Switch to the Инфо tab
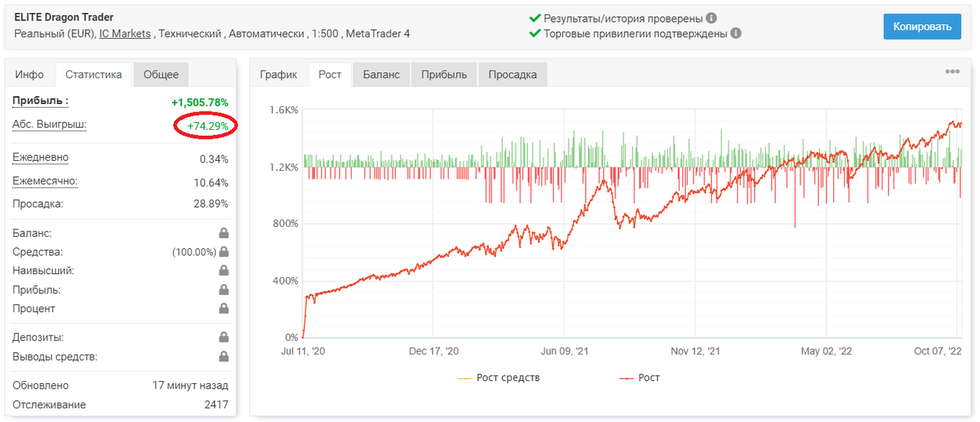The height and width of the screenshot is (422, 980). [30, 74]
